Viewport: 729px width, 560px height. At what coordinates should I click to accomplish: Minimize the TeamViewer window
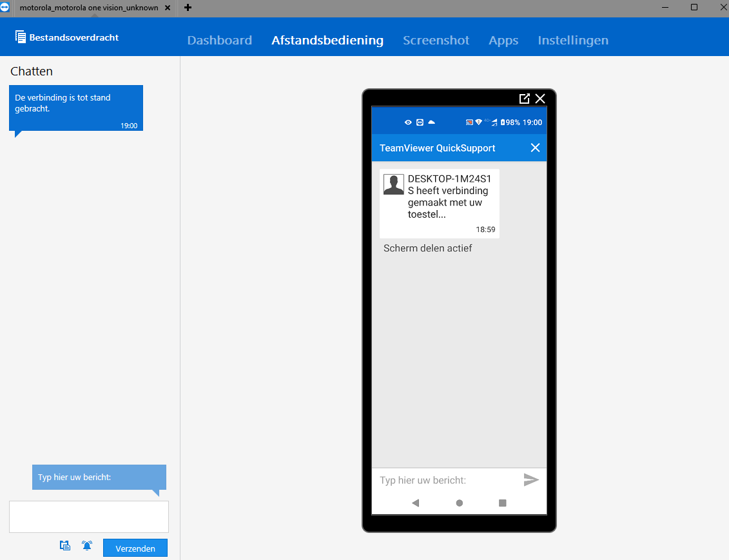tap(665, 8)
